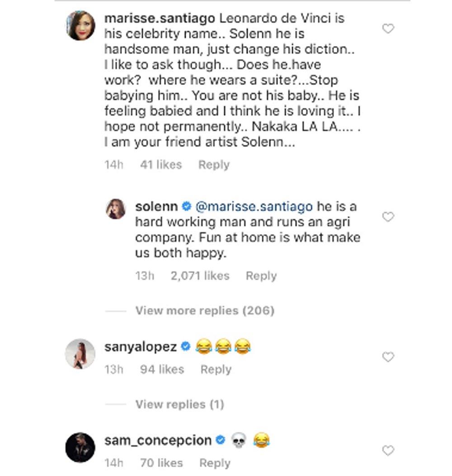Like marisse.santiago's comment with the heart
This screenshot has height=476, width=452.
[x=388, y=29]
